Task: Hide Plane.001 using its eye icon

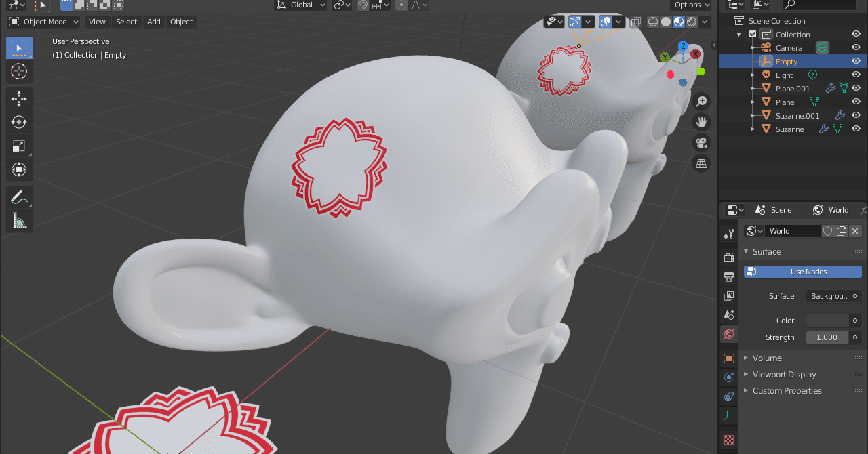Action: 856,88
